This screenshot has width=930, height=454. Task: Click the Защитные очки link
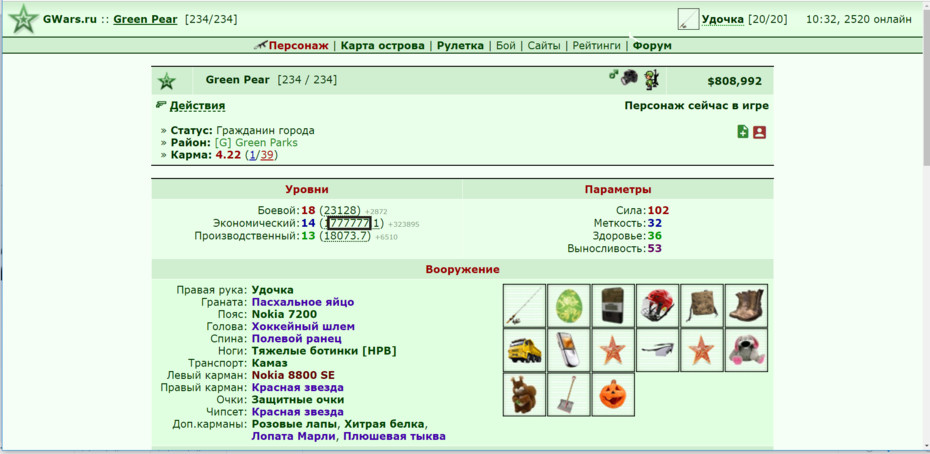click(298, 399)
